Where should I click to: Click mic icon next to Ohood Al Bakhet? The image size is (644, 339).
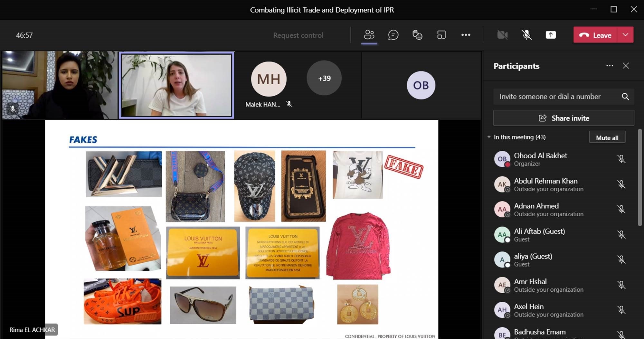[x=621, y=159]
